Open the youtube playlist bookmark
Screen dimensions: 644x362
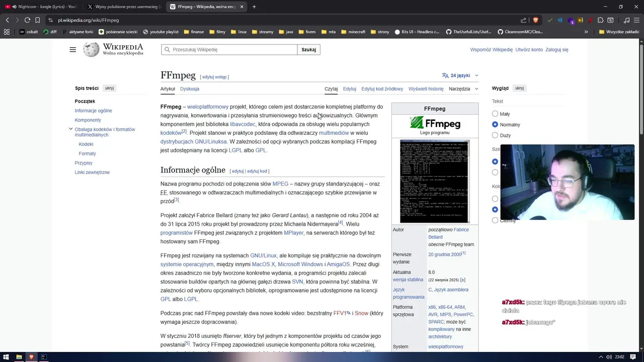[x=160, y=32]
